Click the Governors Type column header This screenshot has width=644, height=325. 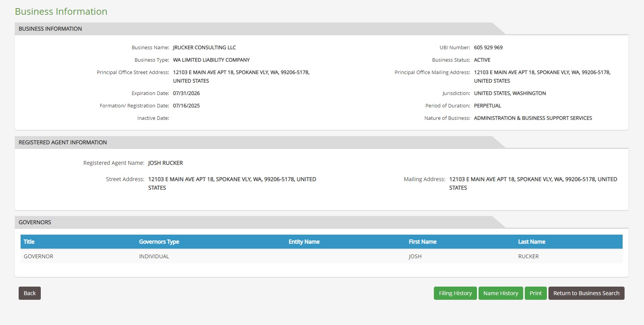point(159,242)
